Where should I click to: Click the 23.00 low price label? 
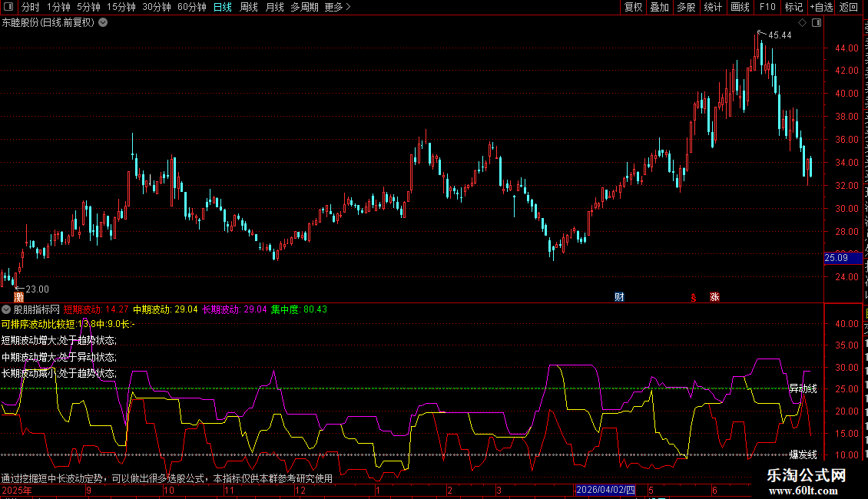point(37,289)
